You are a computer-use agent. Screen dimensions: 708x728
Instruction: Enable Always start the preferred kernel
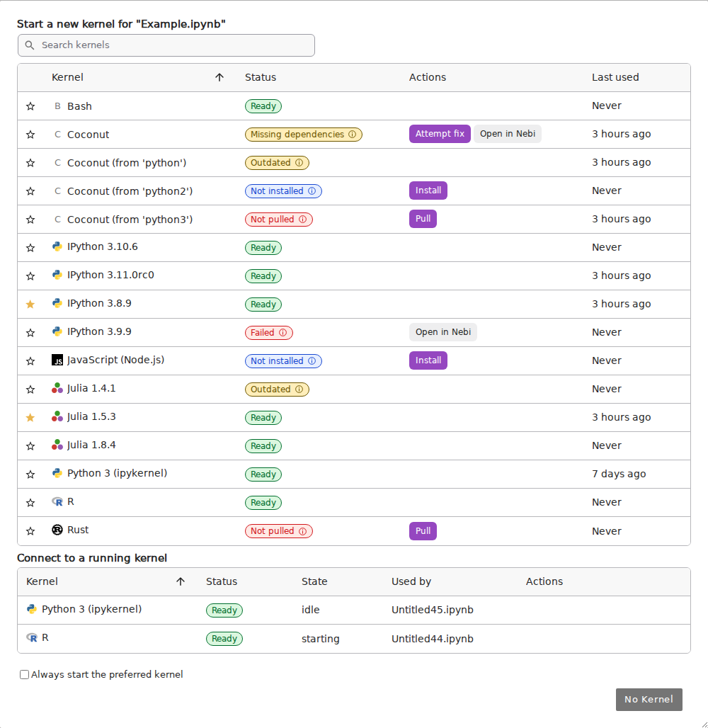tap(24, 675)
